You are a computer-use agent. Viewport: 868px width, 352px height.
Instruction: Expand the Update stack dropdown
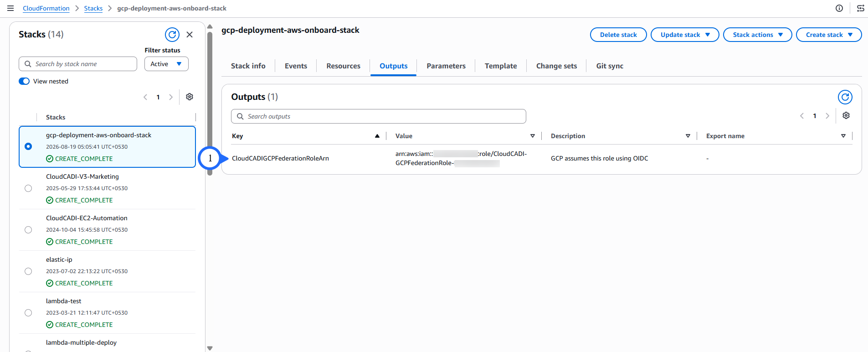click(685, 35)
